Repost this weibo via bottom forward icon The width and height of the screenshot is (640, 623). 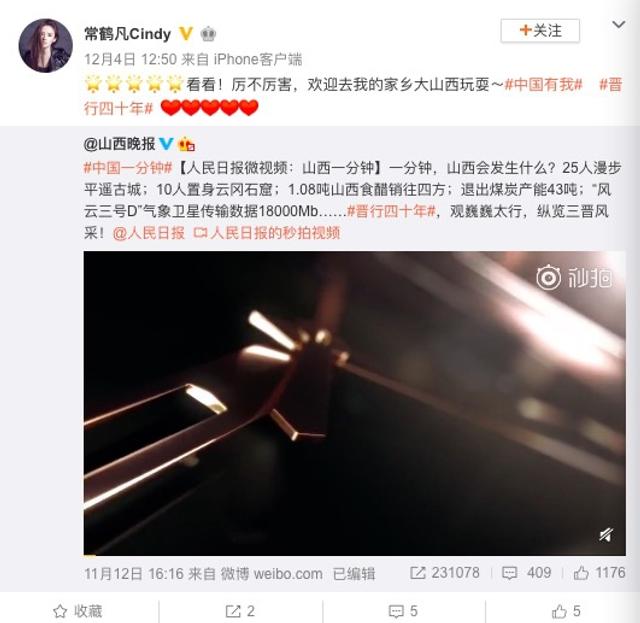pyautogui.click(x=240, y=611)
